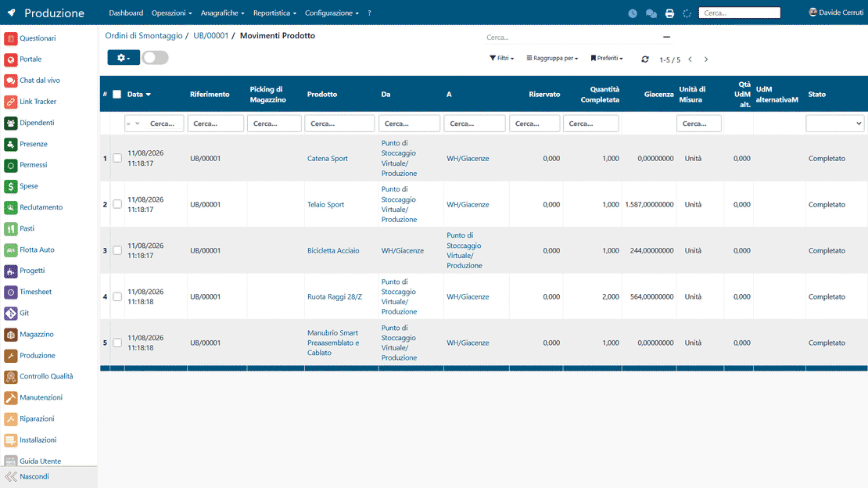This screenshot has width=868, height=488.
Task: Tick checkbox for Bicicletta Acciaio row
Action: (x=117, y=250)
